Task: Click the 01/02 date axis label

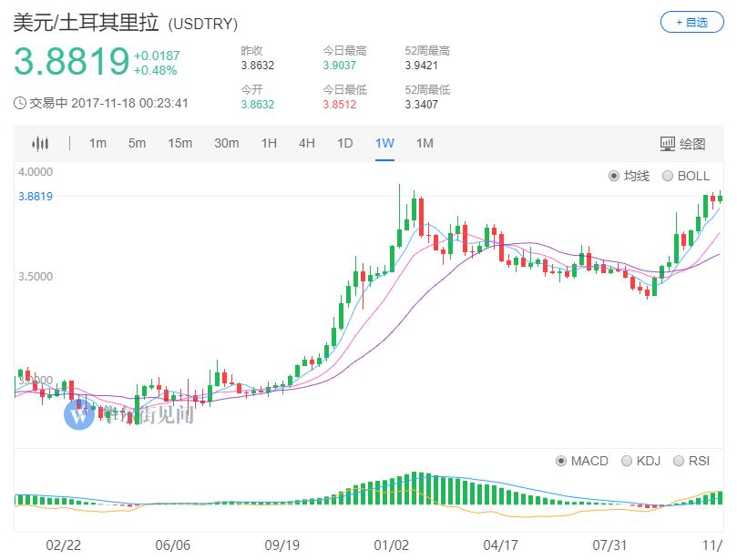Action: coord(392,545)
